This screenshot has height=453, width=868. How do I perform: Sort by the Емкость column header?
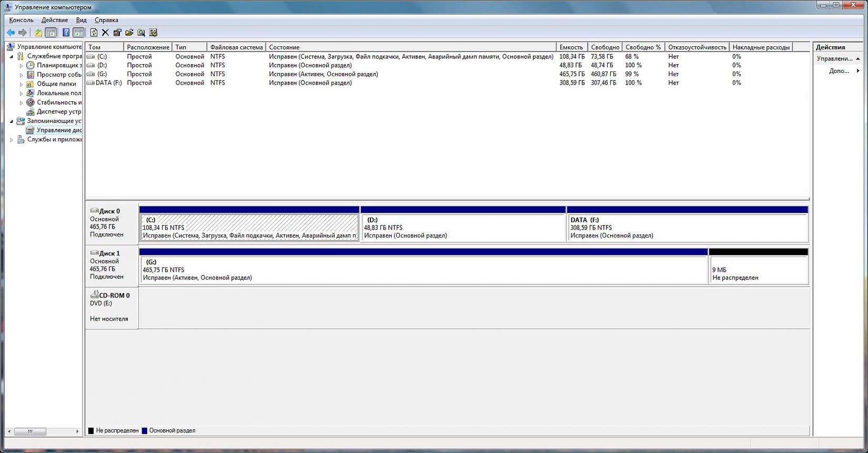[571, 47]
